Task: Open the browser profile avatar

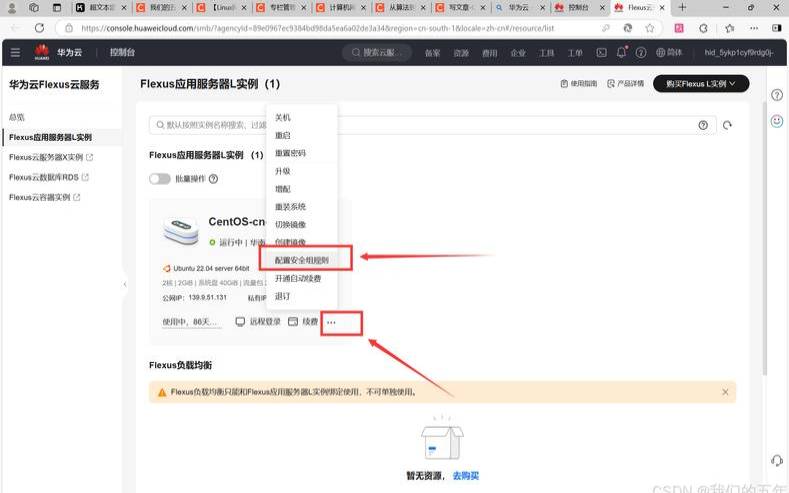Action: click(x=12, y=7)
